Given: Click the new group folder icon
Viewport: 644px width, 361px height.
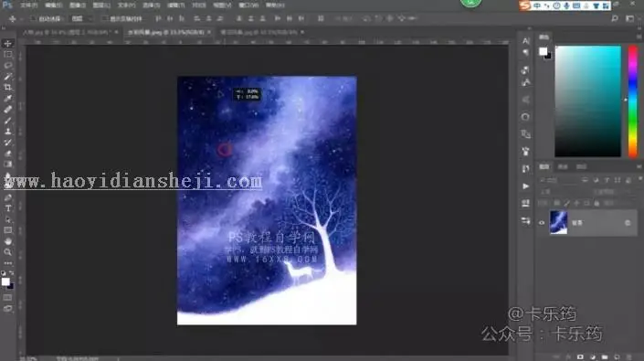Looking at the screenshot, I should click(x=605, y=357).
